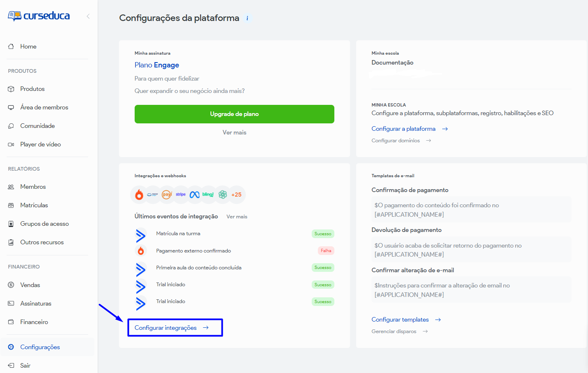This screenshot has width=588, height=373.
Task: Click the Upgrade de plano button
Action: tap(234, 114)
